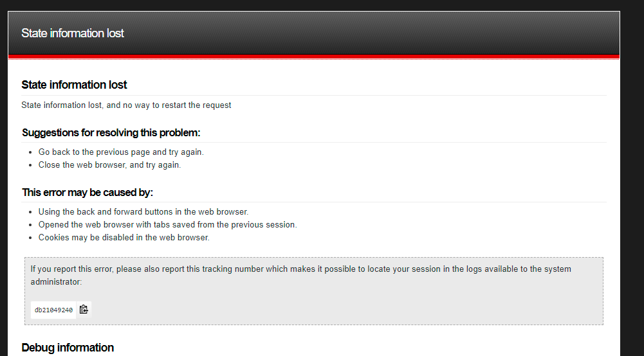The width and height of the screenshot is (644, 356).
Task: Select the back and forward buttons bullet
Action: tap(143, 212)
